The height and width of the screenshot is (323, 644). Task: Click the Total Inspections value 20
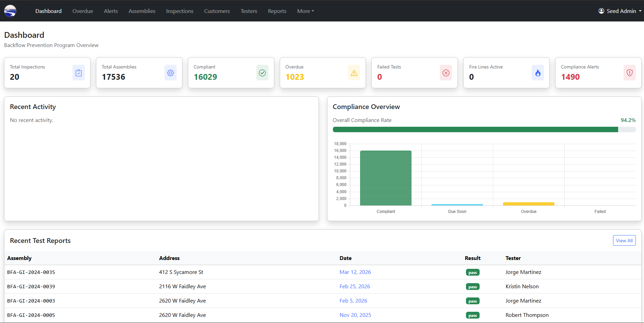pos(15,77)
